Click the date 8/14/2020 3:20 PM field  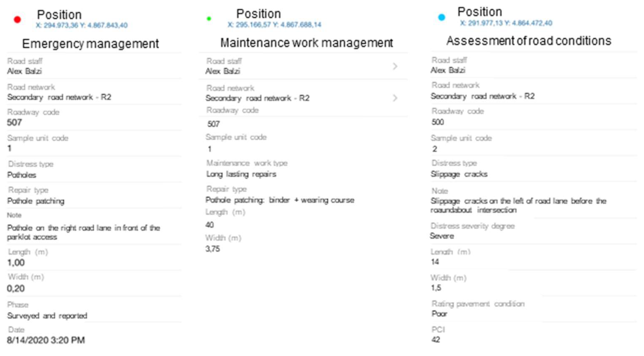pyautogui.click(x=46, y=340)
